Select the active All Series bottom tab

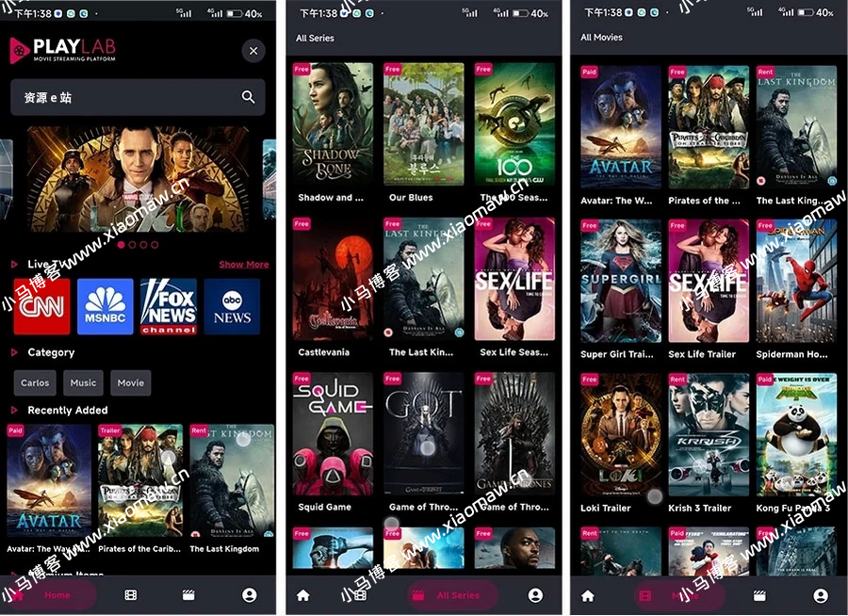(452, 595)
